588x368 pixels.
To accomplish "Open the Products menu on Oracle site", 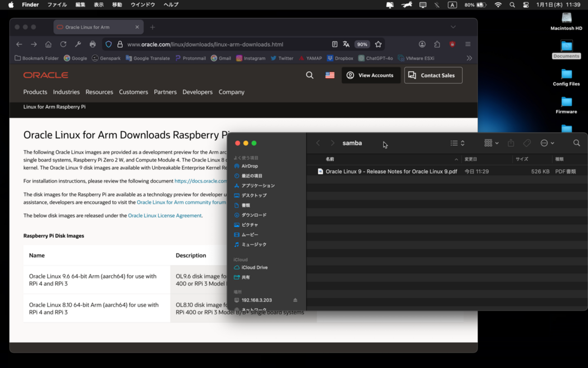I will click(35, 92).
